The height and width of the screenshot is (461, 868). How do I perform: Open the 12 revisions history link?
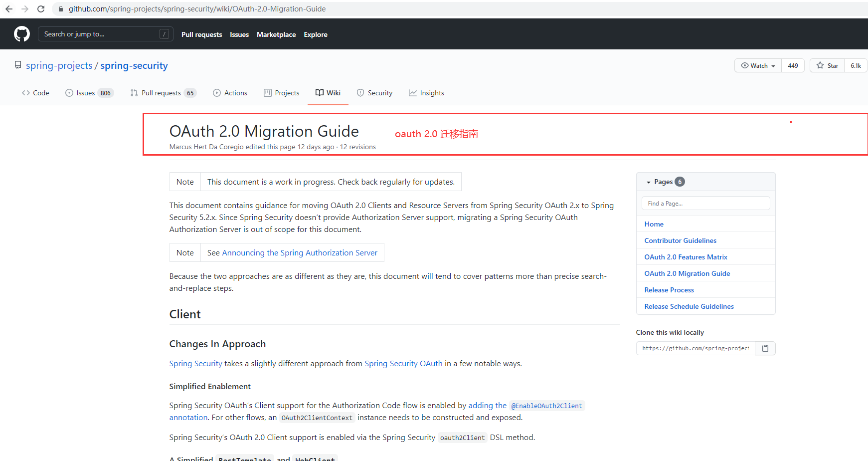(x=358, y=147)
